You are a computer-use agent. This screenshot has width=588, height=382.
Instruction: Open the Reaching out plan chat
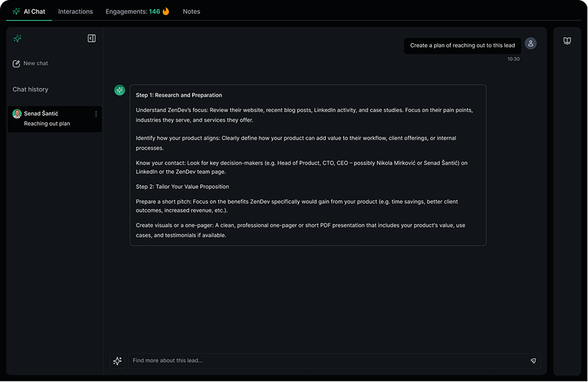(47, 123)
